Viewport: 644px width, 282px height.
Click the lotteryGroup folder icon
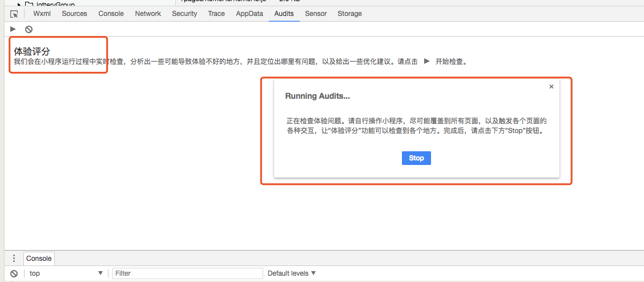29,3
